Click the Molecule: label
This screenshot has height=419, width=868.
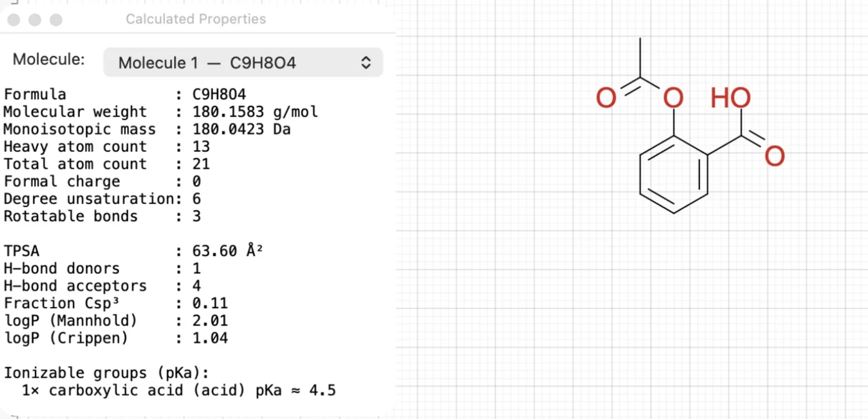coord(49,60)
